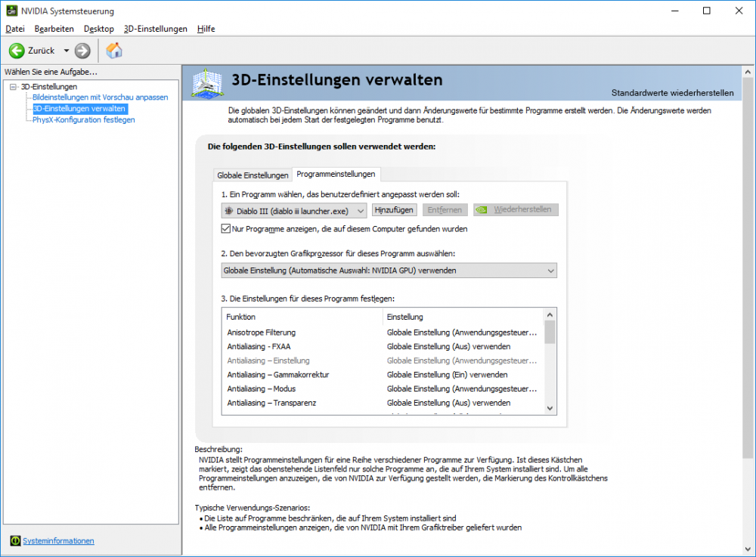
Task: Click the NVIDIA logo in the title bar
Action: coord(10,11)
